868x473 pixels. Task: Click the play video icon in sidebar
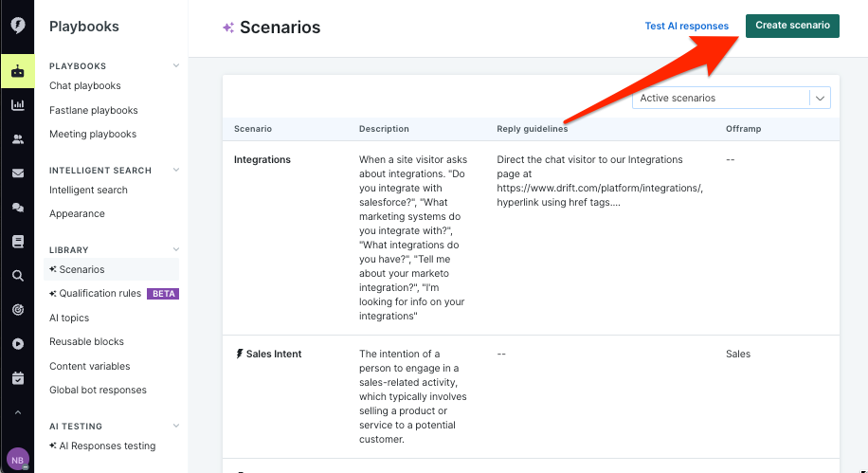point(17,344)
